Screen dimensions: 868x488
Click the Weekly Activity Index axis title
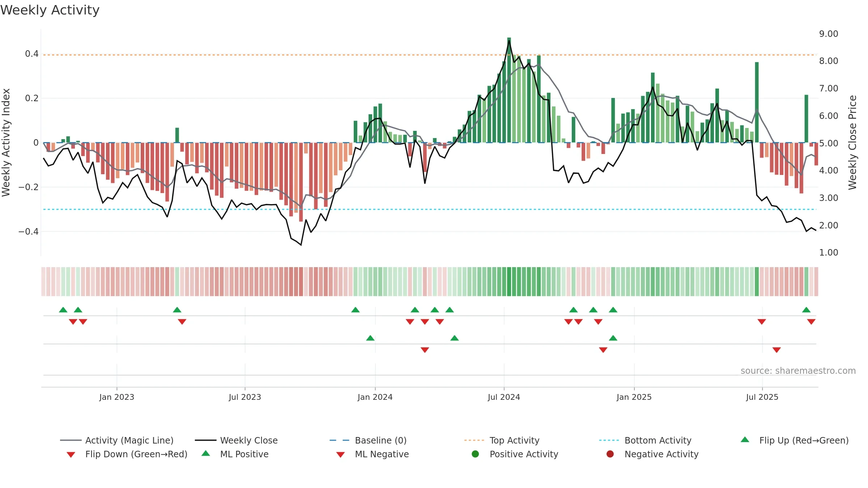[x=6, y=142]
